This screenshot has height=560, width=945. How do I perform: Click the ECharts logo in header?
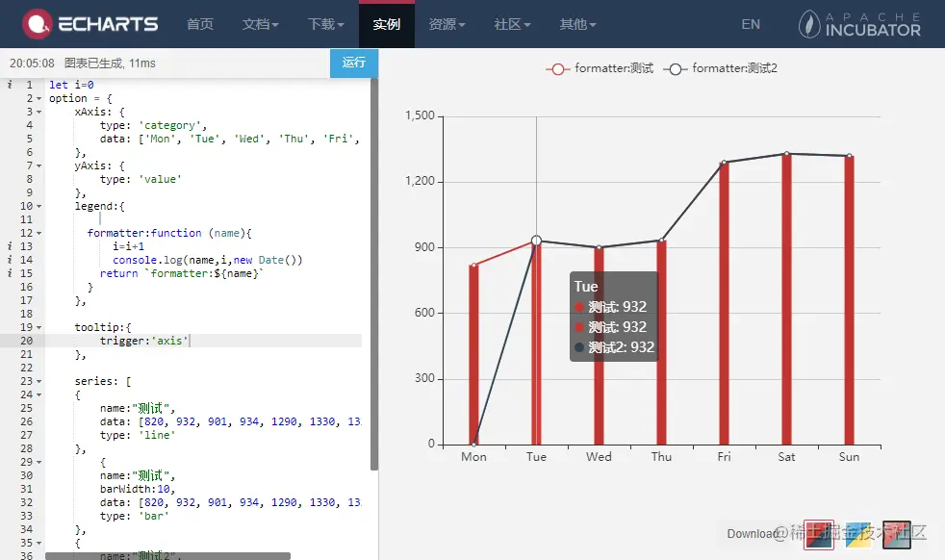coord(89,24)
